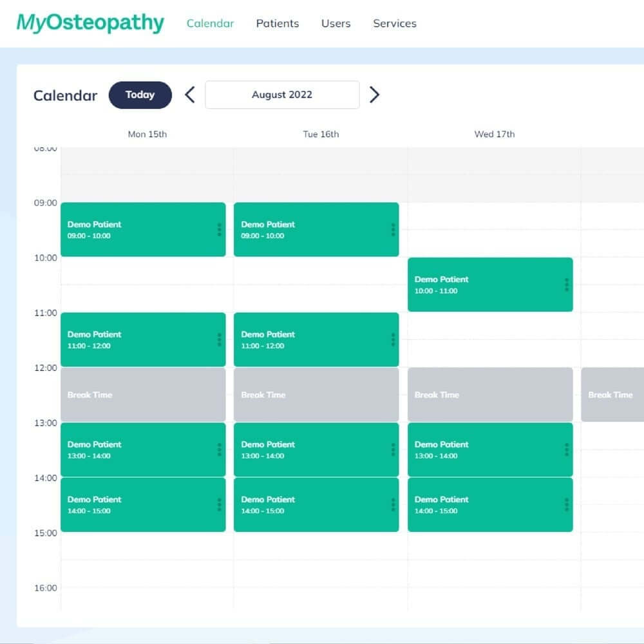
Task: Select the Calendar navigation item
Action: tap(210, 23)
